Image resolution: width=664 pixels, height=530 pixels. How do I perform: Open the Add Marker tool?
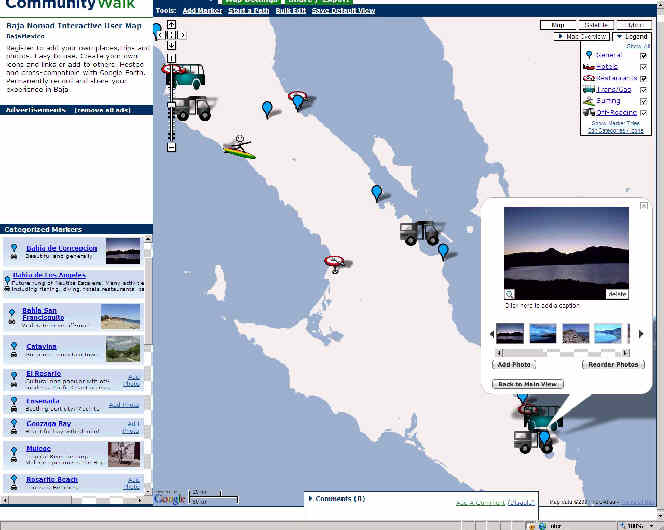(x=202, y=11)
